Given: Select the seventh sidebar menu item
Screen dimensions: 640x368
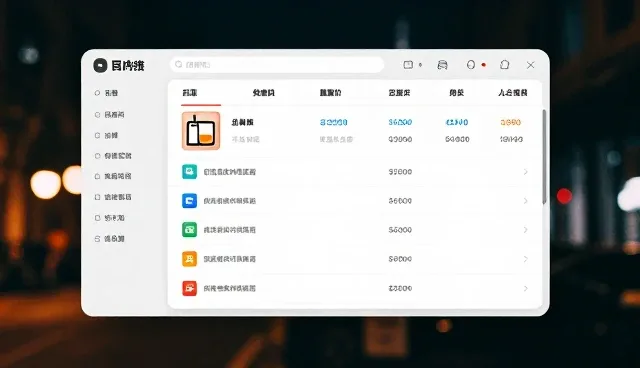Looking at the screenshot, I should [x=109, y=218].
